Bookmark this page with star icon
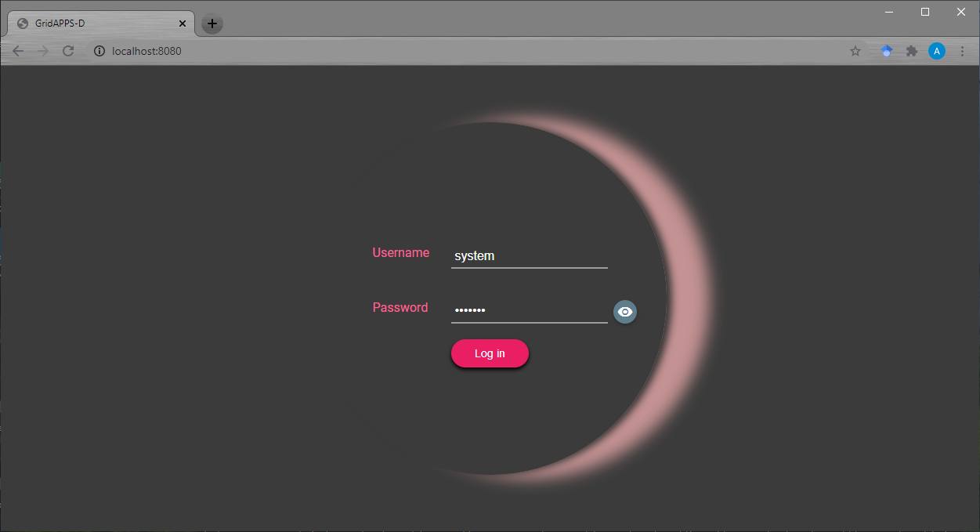Screen dimensions: 980x532 tap(855, 51)
